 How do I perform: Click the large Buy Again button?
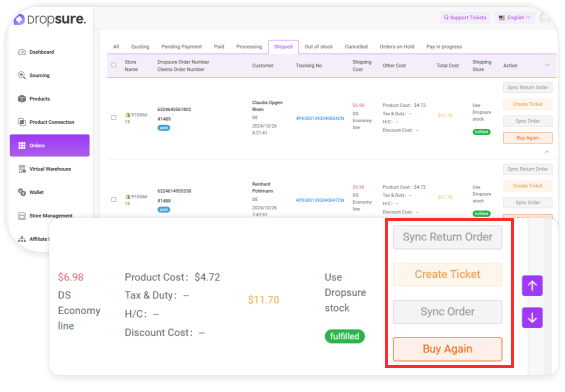[x=448, y=349]
